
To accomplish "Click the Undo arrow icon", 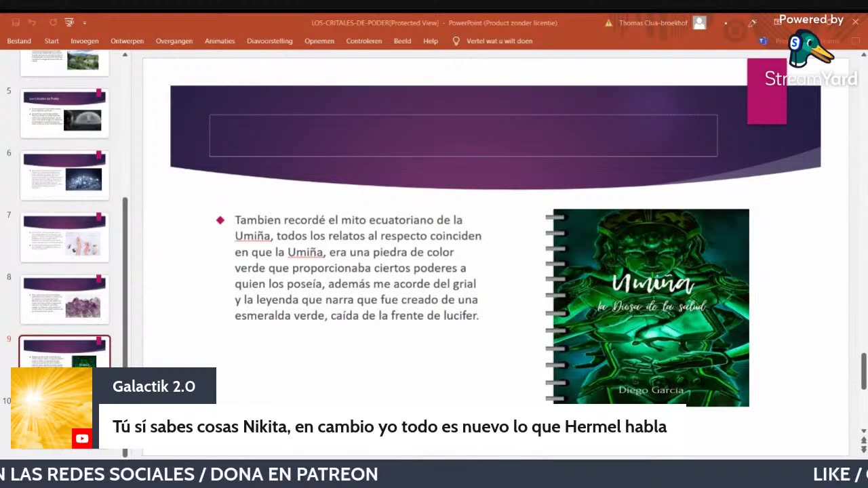I will (x=32, y=22).
